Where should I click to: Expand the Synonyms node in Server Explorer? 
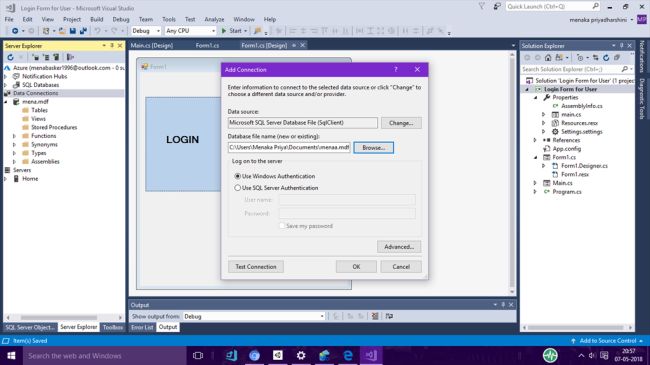click(x=14, y=145)
